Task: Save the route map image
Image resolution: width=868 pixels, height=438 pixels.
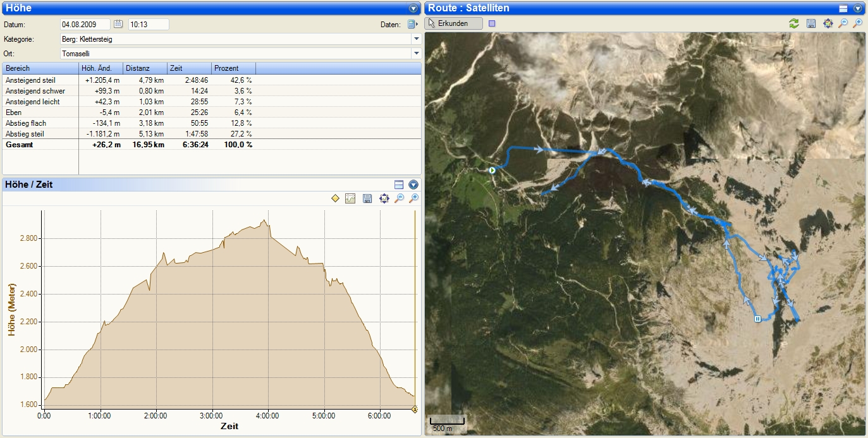Action: [811, 23]
